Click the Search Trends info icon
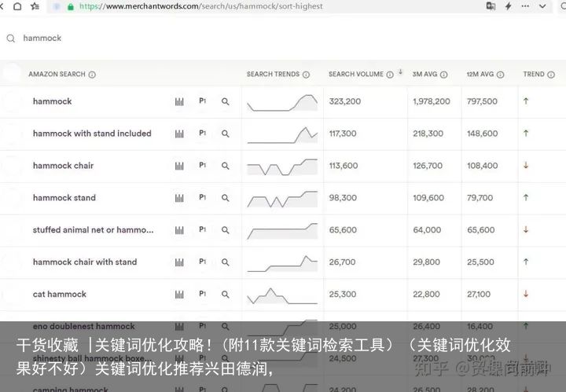The width and height of the screenshot is (566, 392). 306,75
